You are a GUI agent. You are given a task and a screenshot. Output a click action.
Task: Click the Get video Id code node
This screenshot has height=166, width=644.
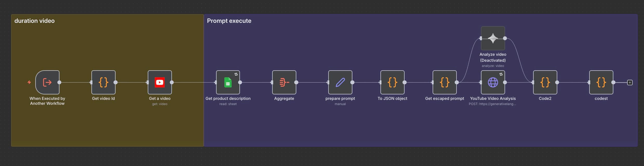point(103,82)
